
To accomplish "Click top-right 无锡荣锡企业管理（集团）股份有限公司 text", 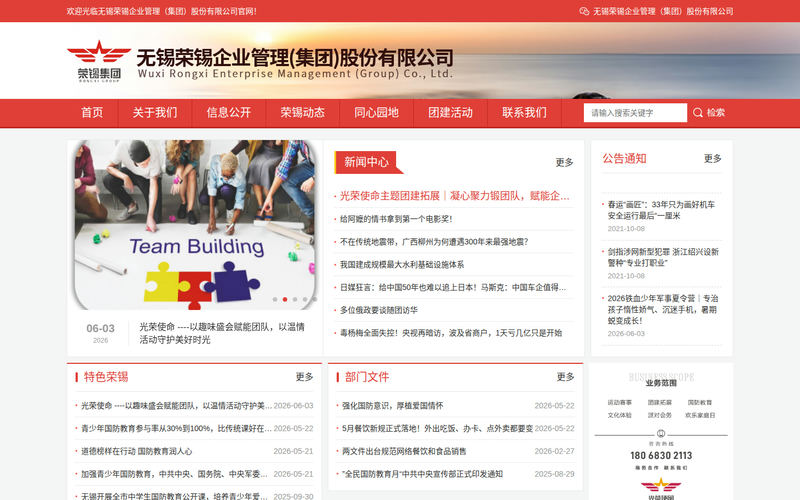I will click(x=663, y=11).
